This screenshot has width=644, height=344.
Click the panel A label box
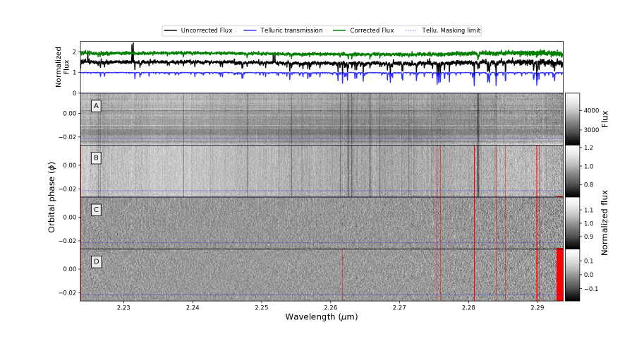click(x=96, y=106)
